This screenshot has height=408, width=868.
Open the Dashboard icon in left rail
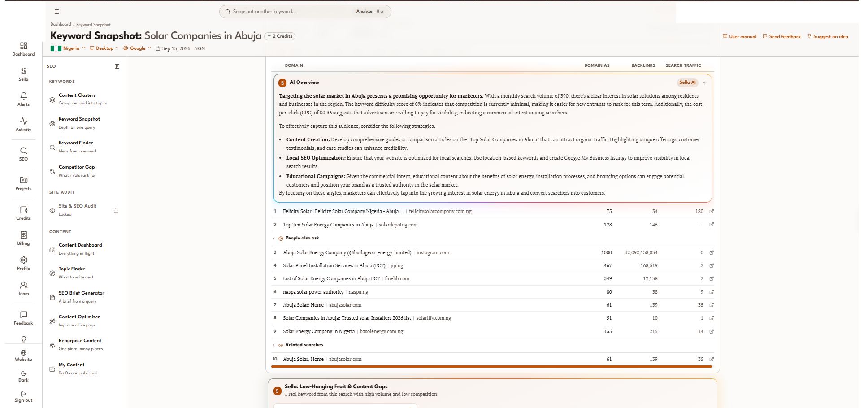tap(24, 46)
